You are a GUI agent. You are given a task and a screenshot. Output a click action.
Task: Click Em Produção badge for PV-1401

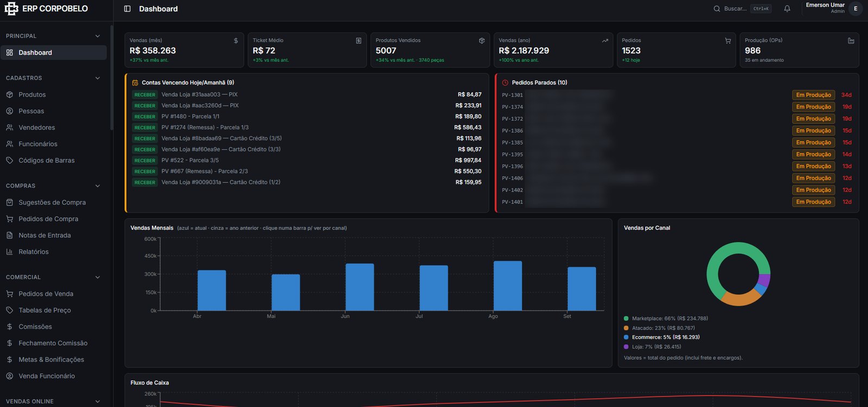[x=813, y=202]
